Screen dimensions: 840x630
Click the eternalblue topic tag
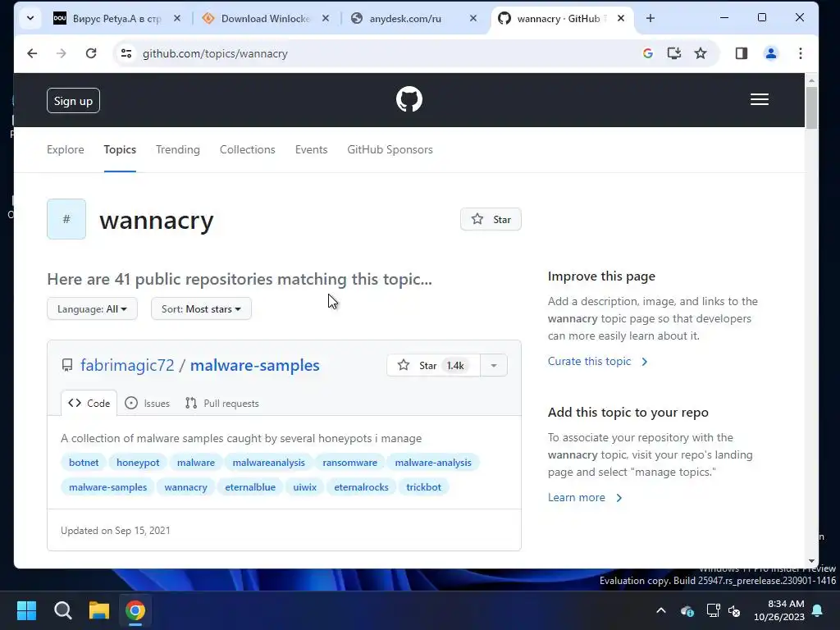click(x=250, y=487)
